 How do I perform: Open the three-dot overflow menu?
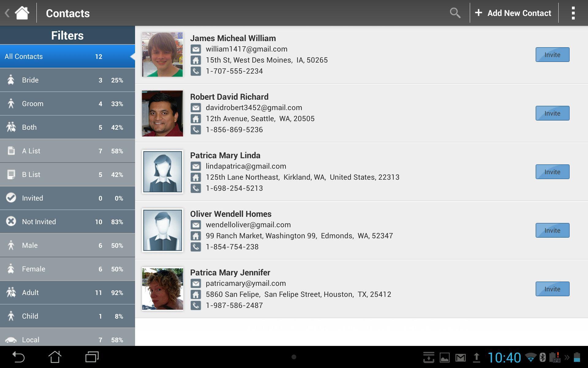coord(573,13)
